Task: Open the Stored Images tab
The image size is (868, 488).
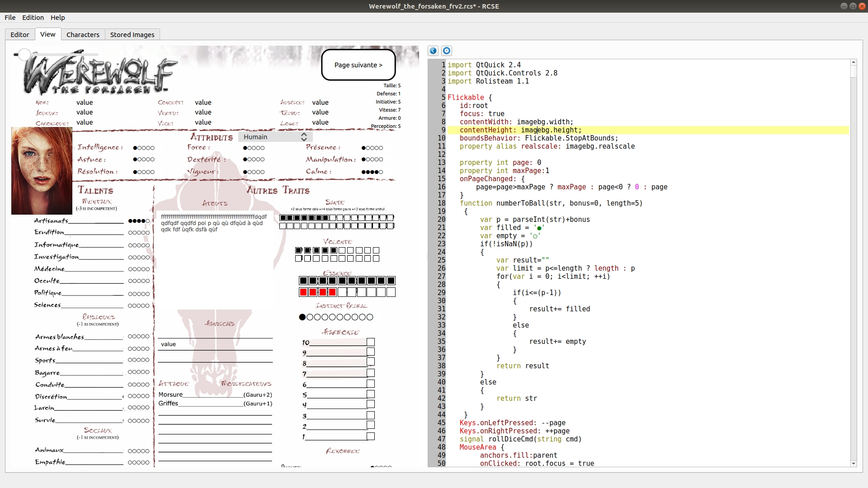Action: pos(132,35)
